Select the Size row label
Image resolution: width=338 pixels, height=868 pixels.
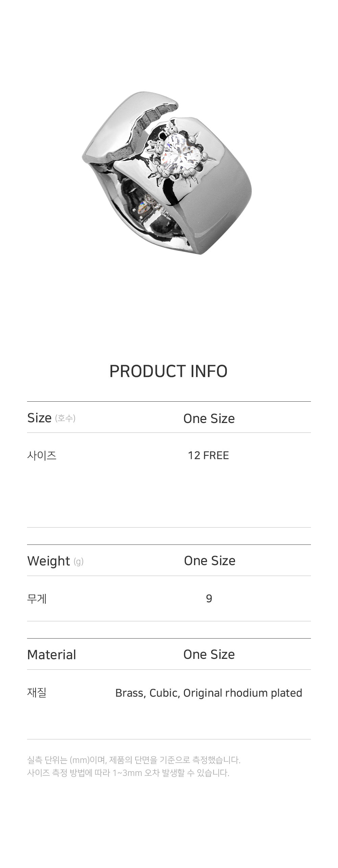[40, 418]
